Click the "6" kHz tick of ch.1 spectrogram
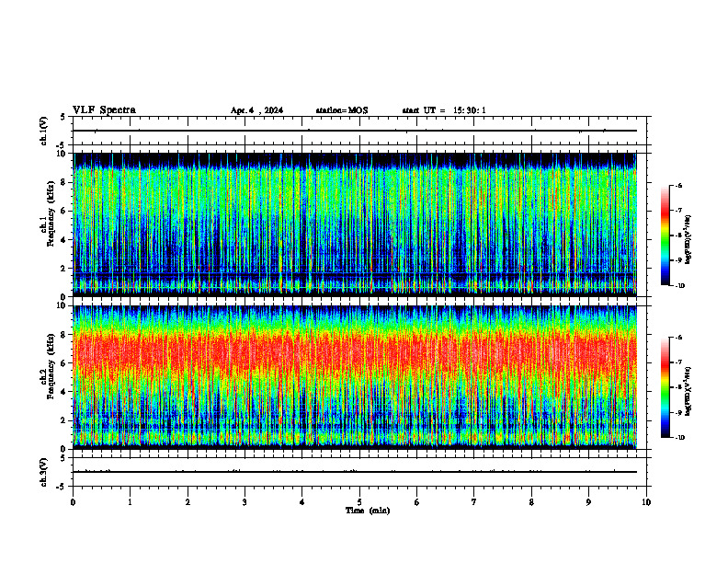This screenshot has height=563, width=728. point(64,211)
